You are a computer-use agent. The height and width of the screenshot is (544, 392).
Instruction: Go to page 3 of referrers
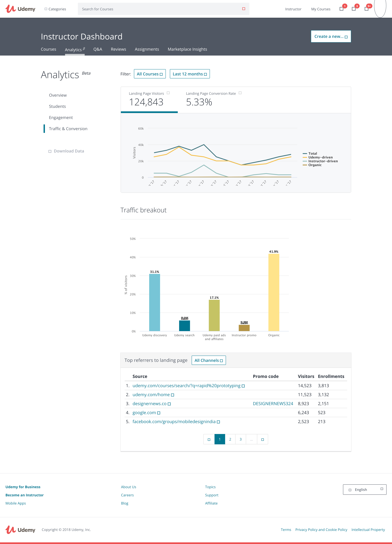(241, 439)
